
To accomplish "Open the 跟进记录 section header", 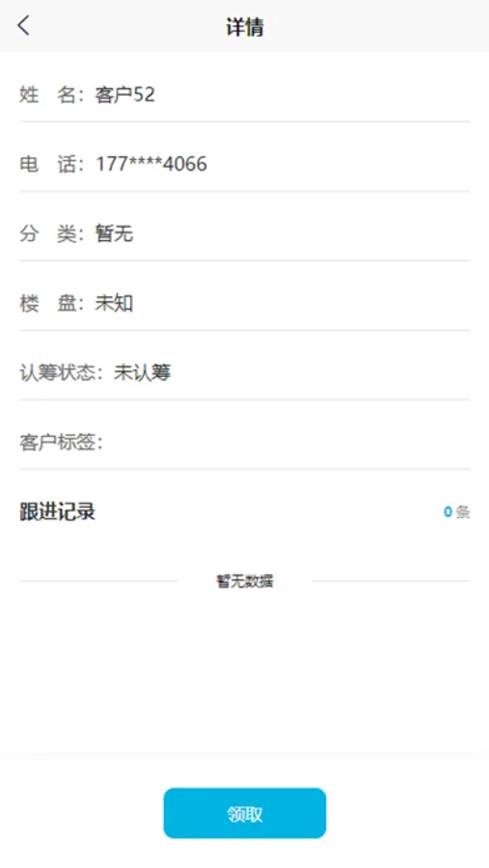I will pos(58,512).
